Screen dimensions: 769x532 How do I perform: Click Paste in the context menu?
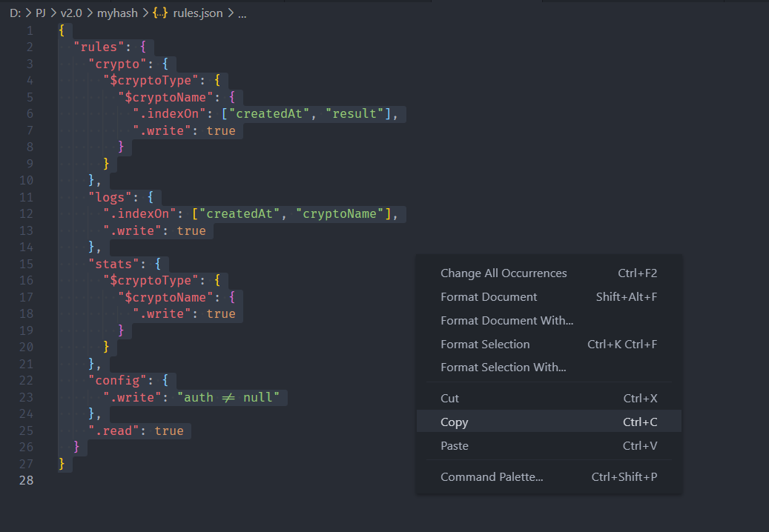click(x=454, y=446)
